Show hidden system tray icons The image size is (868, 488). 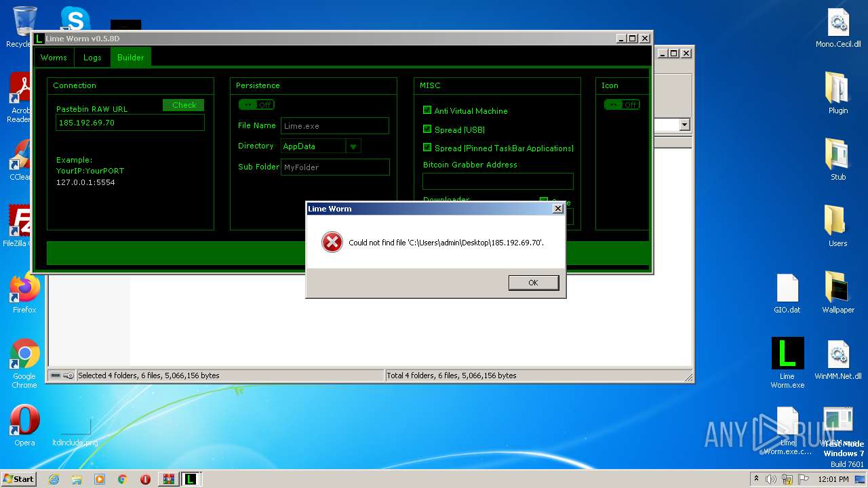pyautogui.click(x=756, y=479)
